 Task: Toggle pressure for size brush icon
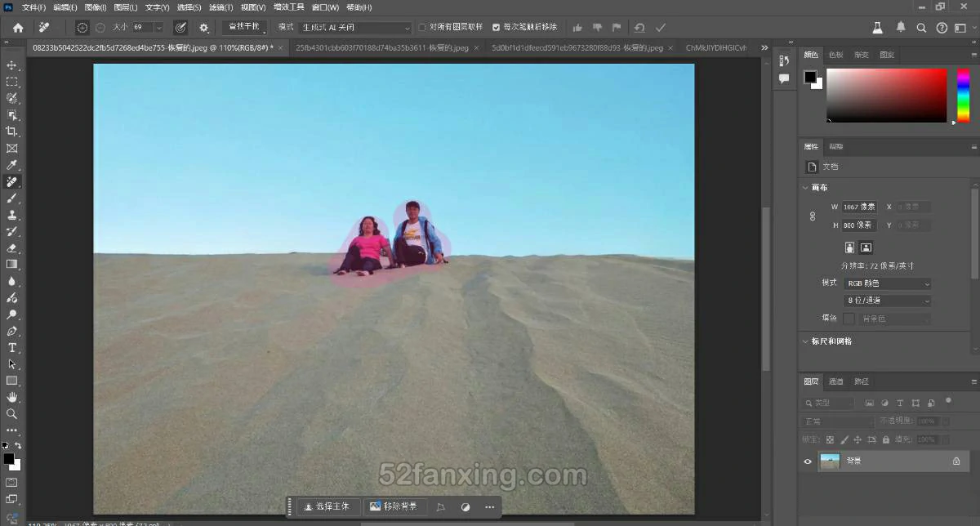pyautogui.click(x=180, y=28)
